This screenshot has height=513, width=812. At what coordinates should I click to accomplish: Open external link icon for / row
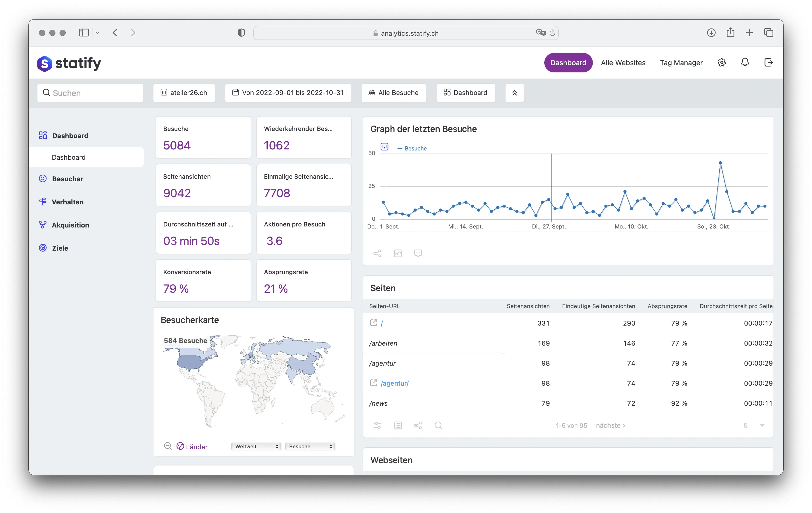373,323
